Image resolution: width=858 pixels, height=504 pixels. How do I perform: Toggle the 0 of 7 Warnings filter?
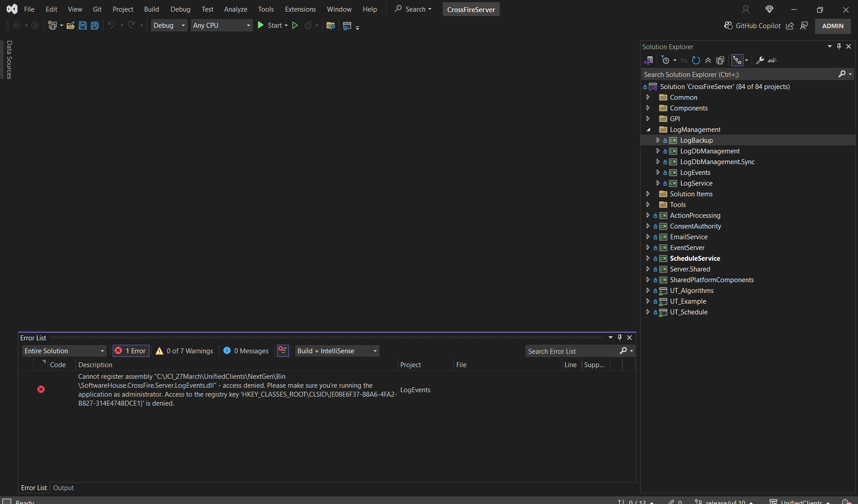click(x=184, y=351)
